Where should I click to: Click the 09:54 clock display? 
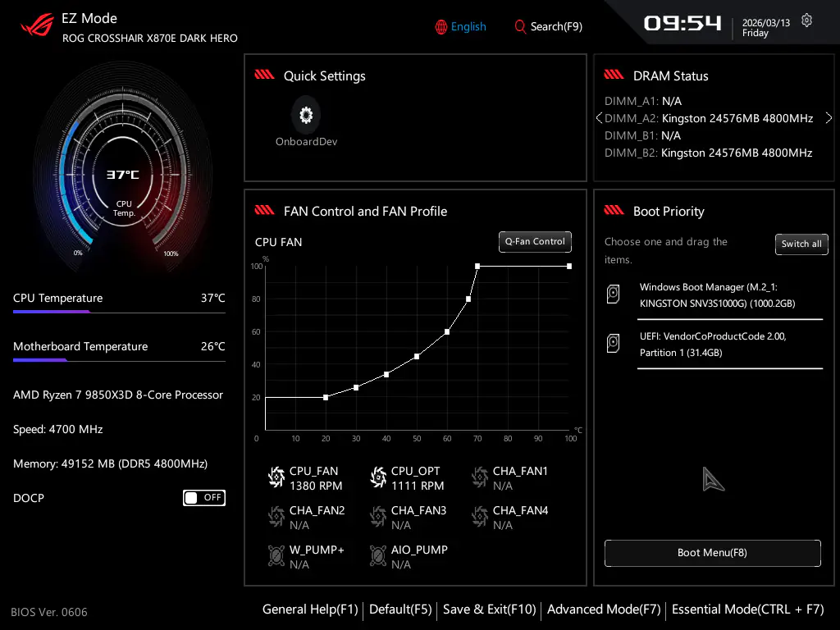tap(682, 23)
